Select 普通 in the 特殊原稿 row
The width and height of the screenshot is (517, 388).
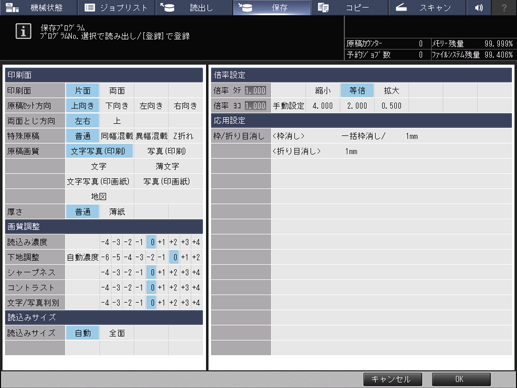[x=82, y=136]
